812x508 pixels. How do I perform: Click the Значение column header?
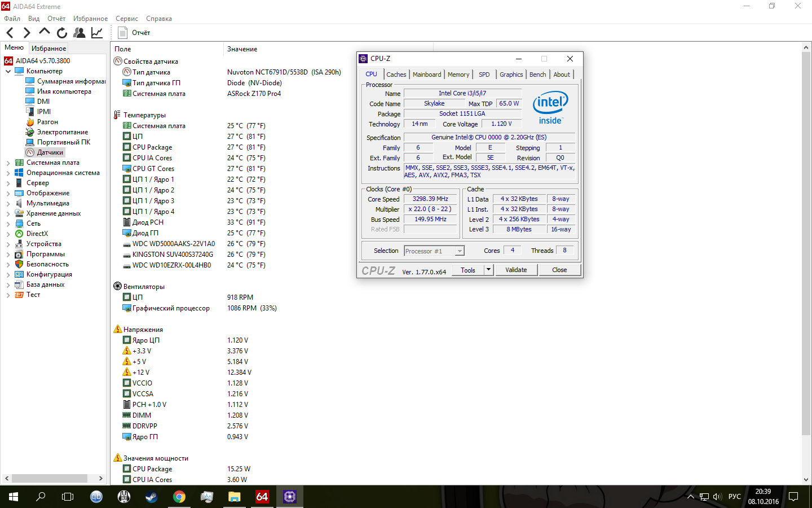click(x=242, y=49)
